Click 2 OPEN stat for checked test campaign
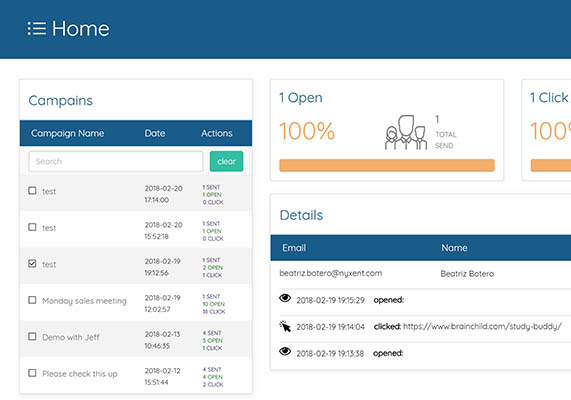The height and width of the screenshot is (400, 571). (x=213, y=268)
